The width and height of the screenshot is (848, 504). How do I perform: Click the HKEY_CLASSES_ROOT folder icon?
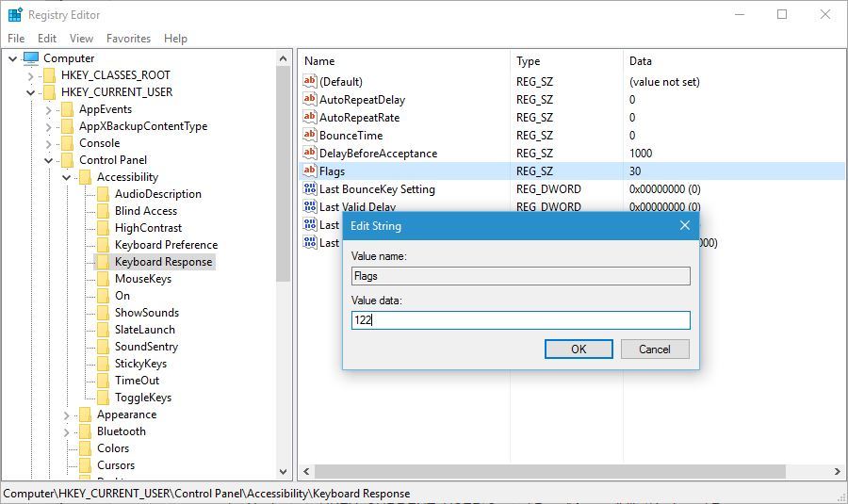[x=49, y=75]
